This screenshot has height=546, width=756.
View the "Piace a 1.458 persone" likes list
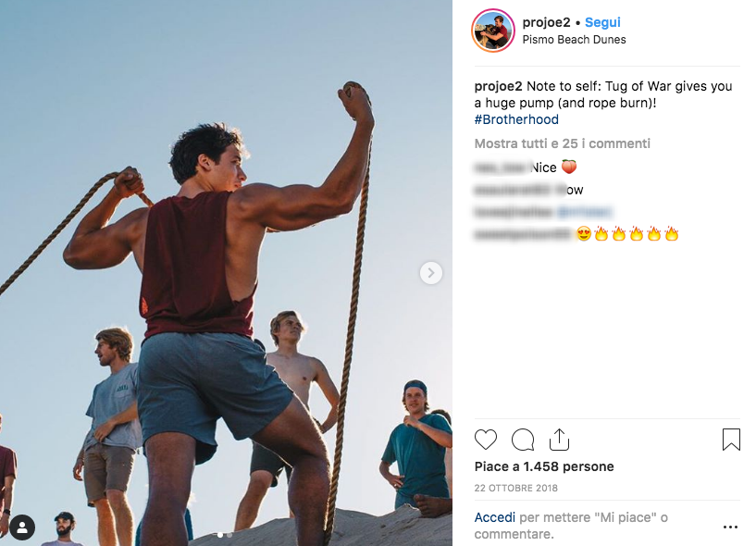[x=544, y=466]
